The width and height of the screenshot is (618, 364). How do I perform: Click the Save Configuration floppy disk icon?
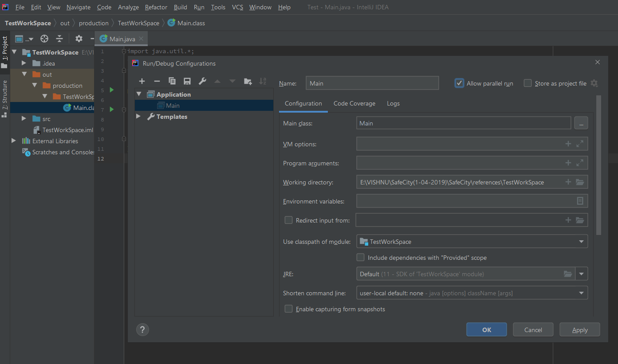click(x=187, y=81)
